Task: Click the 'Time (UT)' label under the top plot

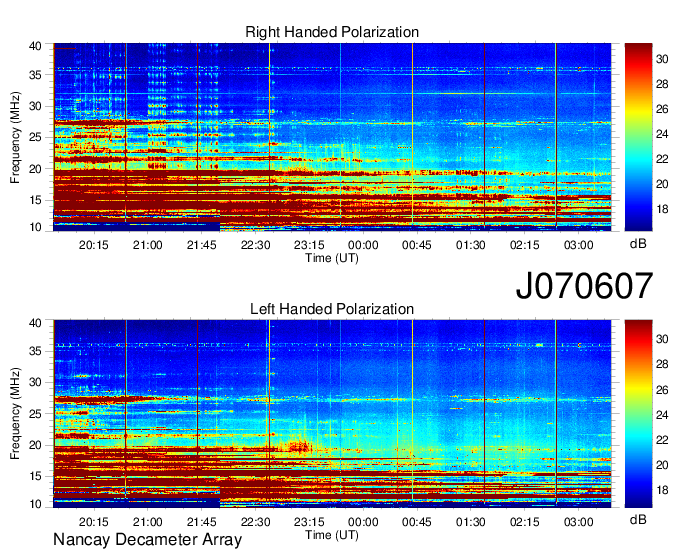Action: point(332,258)
